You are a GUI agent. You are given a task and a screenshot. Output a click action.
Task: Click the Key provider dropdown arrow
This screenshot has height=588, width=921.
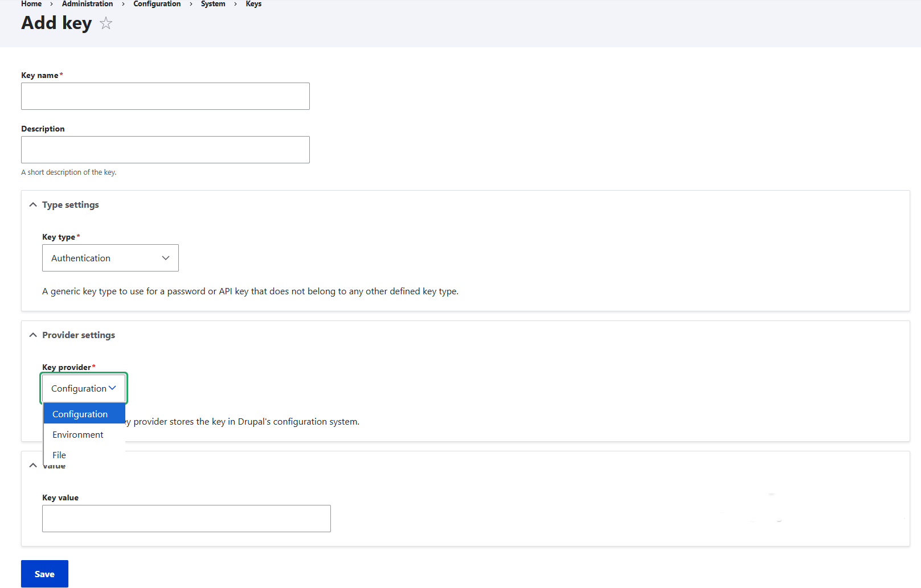(x=112, y=388)
